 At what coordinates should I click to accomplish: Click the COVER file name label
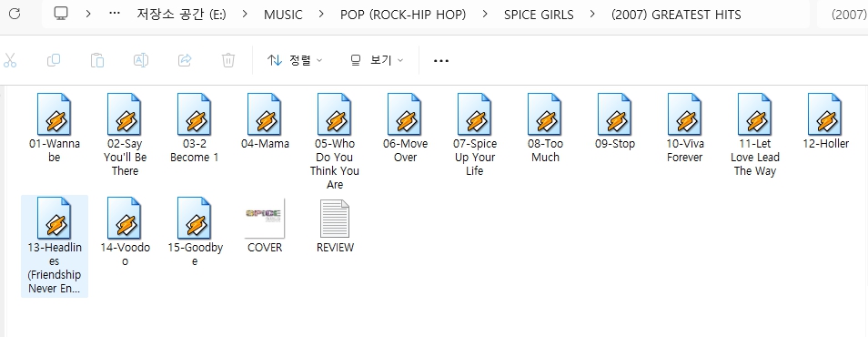(x=265, y=247)
